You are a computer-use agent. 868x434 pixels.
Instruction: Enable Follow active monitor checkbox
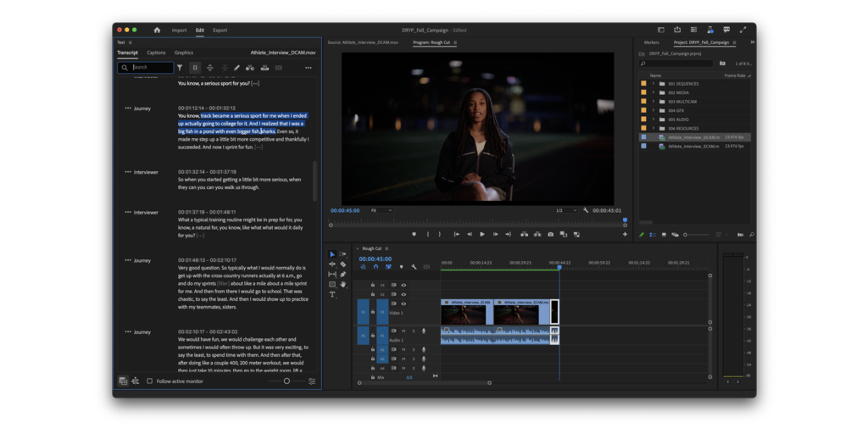[x=150, y=381]
